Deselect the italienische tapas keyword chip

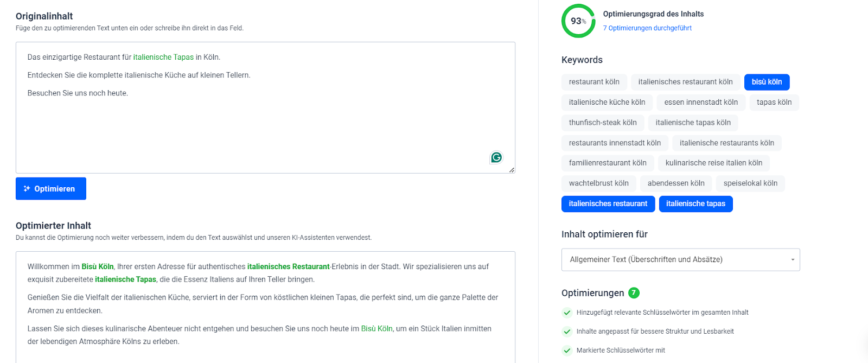(x=695, y=204)
